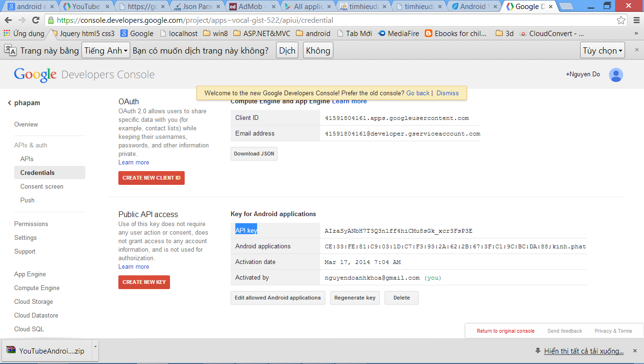644x364 pixels.
Task: Open Push in the sidebar
Action: pyautogui.click(x=27, y=200)
